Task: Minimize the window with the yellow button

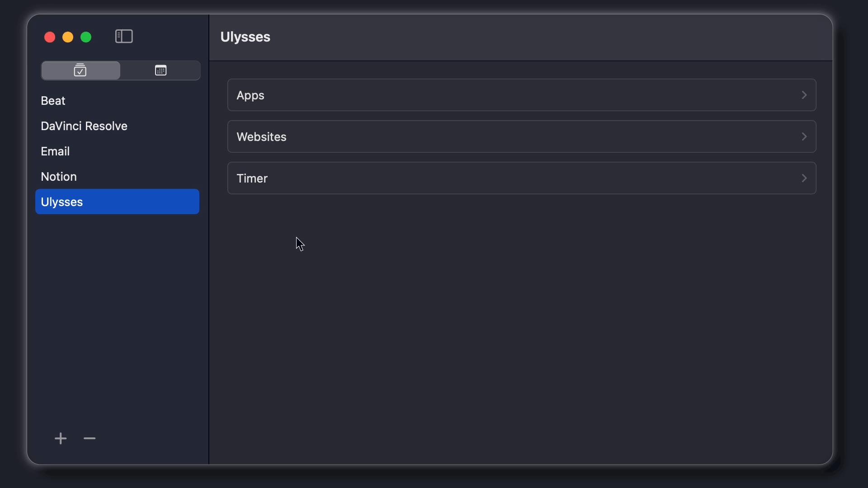Action: pos(68,37)
